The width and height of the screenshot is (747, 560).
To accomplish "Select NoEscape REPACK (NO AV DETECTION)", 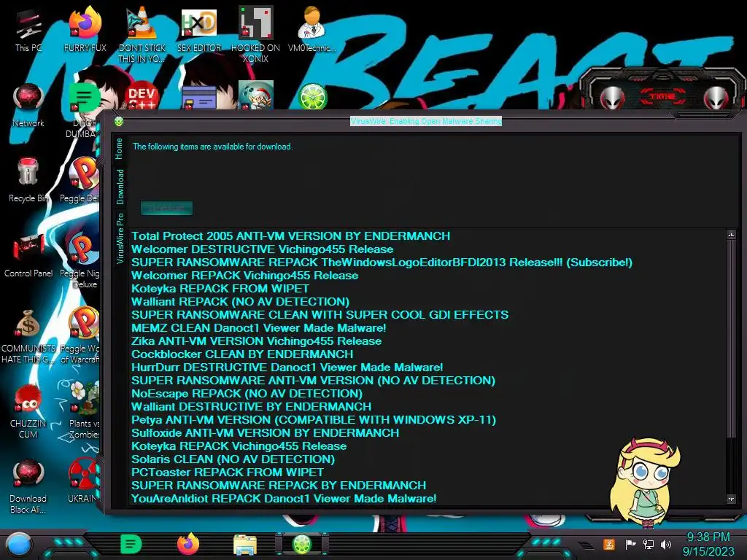I will 247,394.
